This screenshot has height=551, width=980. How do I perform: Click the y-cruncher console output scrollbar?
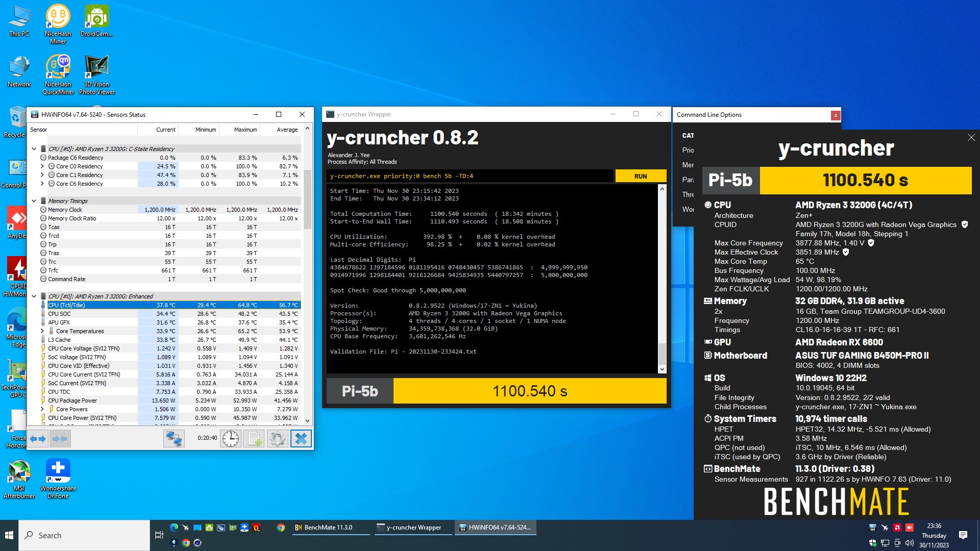click(x=662, y=353)
